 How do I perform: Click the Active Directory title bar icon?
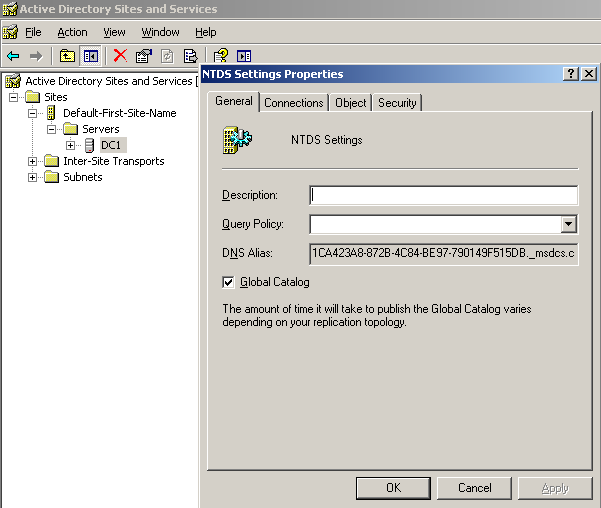click(x=10, y=9)
